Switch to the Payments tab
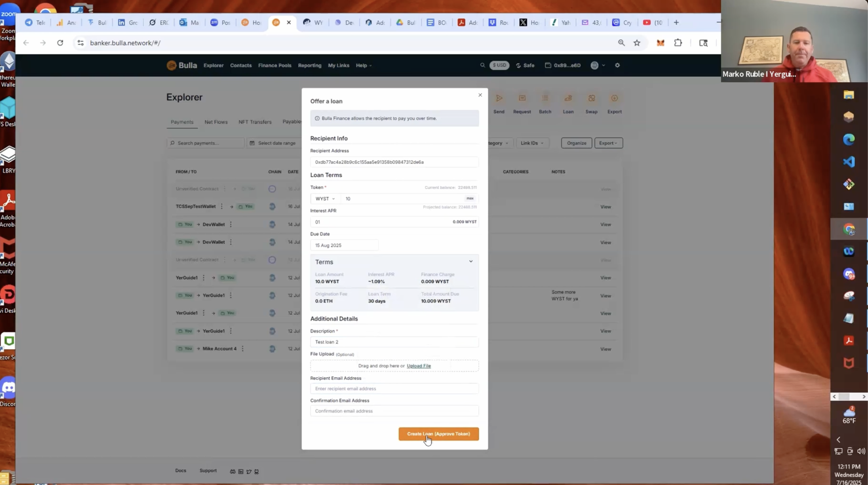This screenshot has height=485, width=868. pos(182,122)
